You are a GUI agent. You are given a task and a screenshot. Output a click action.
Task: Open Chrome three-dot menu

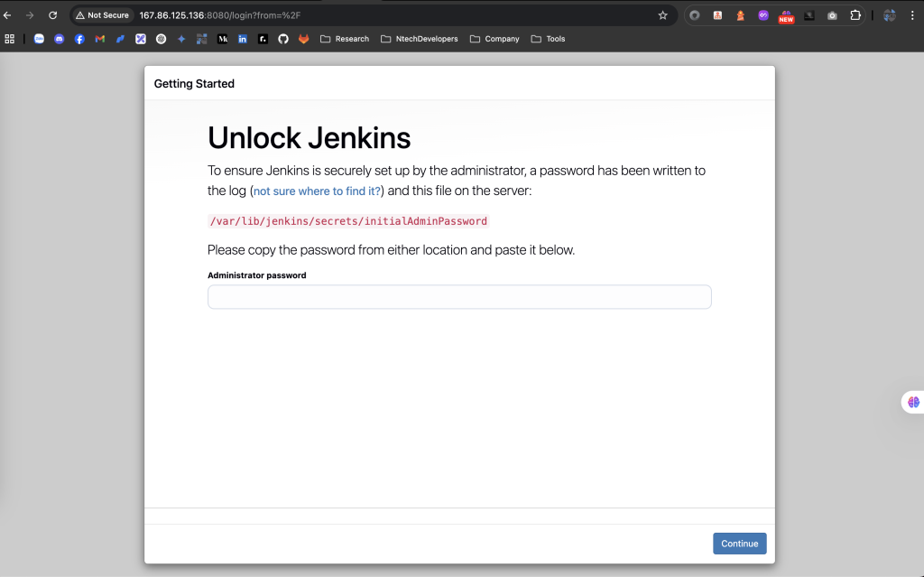(x=912, y=15)
